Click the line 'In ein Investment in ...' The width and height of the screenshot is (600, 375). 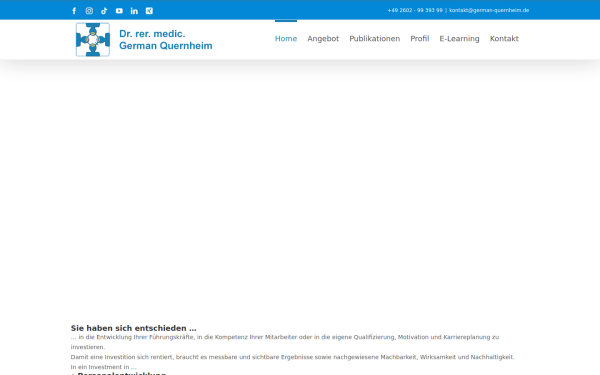coord(103,367)
